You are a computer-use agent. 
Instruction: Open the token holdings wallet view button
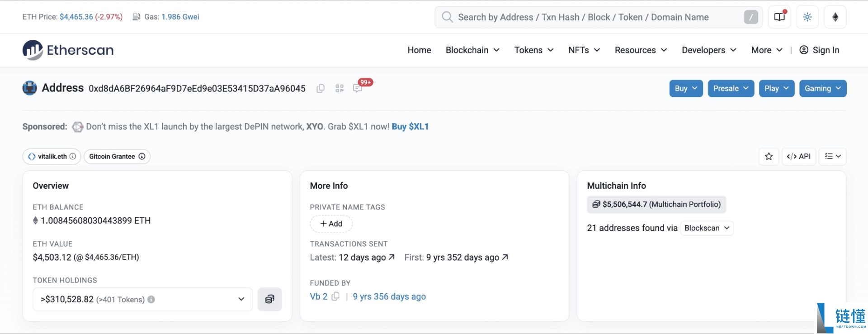270,299
